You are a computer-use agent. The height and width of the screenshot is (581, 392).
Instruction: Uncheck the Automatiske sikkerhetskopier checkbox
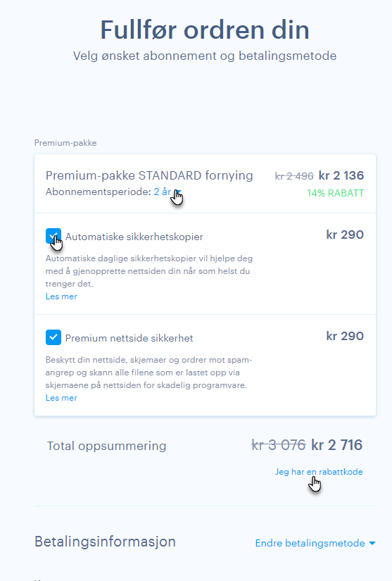(53, 236)
